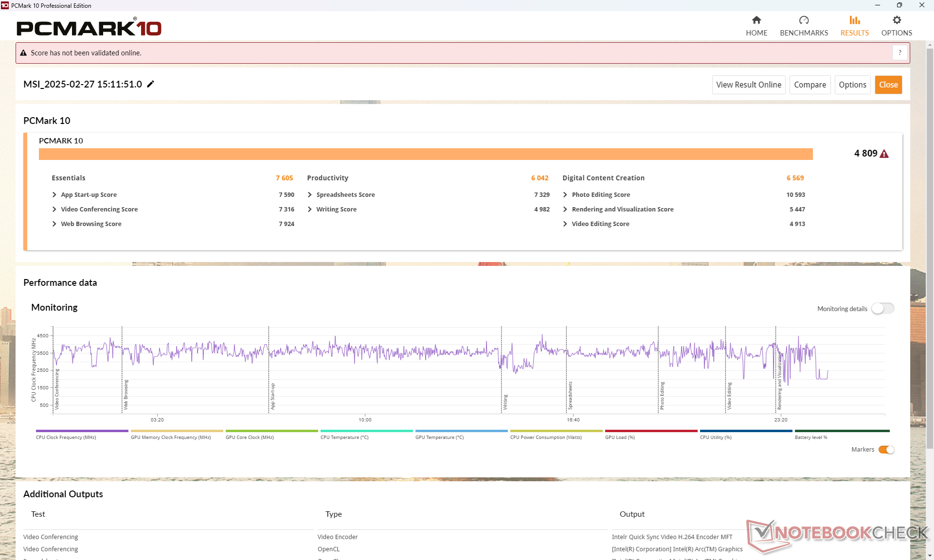Click View Result Online button

tap(748, 85)
